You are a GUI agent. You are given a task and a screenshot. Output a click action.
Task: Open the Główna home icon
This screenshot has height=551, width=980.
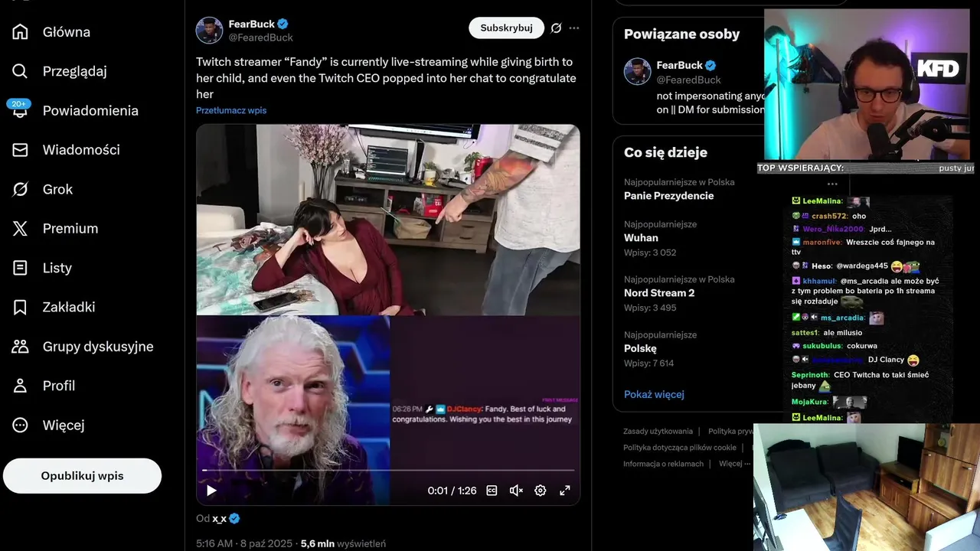coord(21,31)
